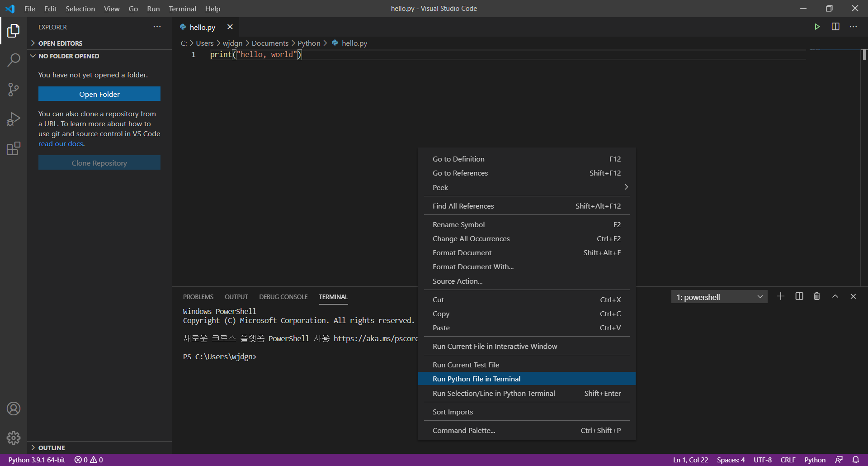Open the Selection menu
Viewport: 868px width, 466px height.
(x=80, y=9)
